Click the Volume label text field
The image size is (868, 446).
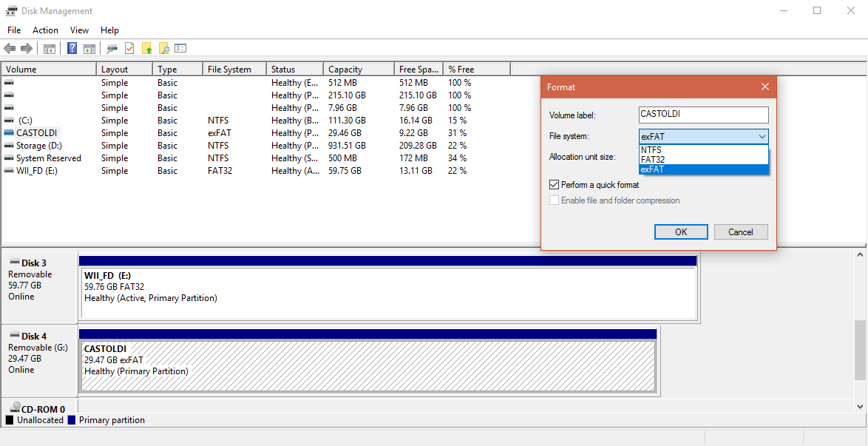point(703,115)
